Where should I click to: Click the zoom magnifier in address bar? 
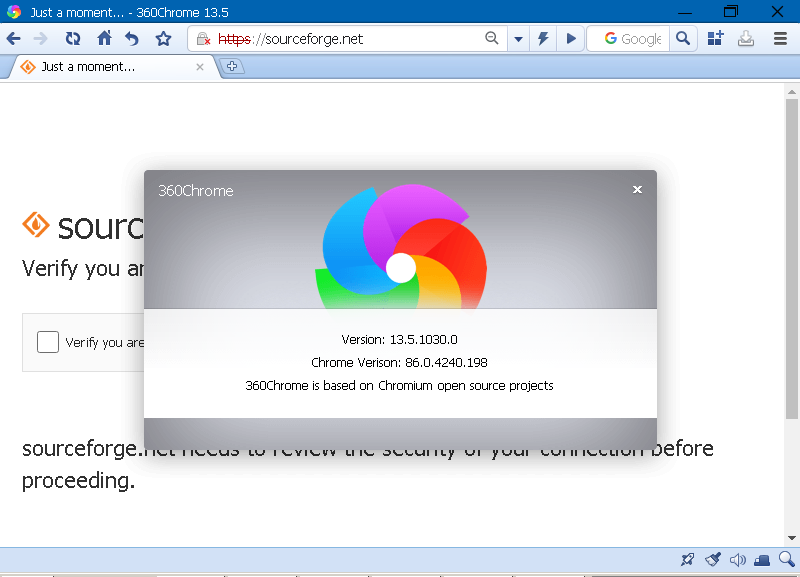[491, 38]
